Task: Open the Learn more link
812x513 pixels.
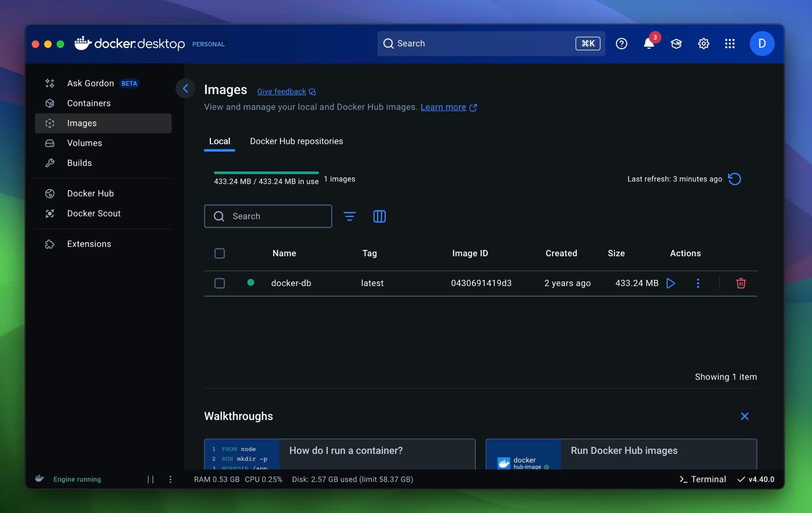Action: click(x=443, y=107)
